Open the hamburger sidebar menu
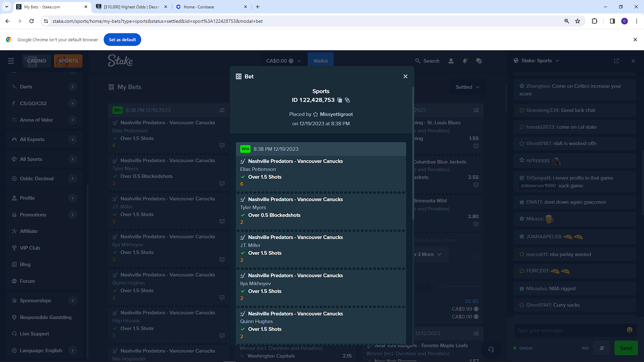 click(x=11, y=61)
